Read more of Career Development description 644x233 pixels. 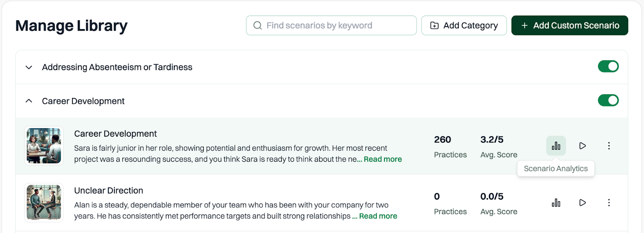382,159
